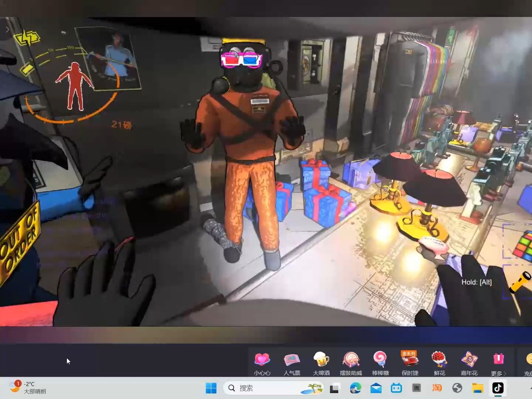Open the Mail app on the taskbar
This screenshot has width=532, height=399.
pos(376,388)
